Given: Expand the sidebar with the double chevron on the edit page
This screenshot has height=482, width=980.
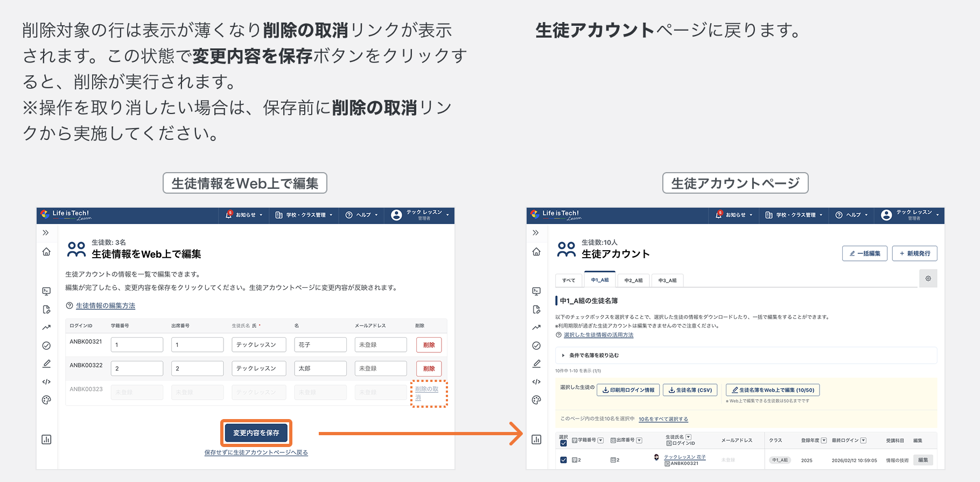Looking at the screenshot, I should point(46,233).
